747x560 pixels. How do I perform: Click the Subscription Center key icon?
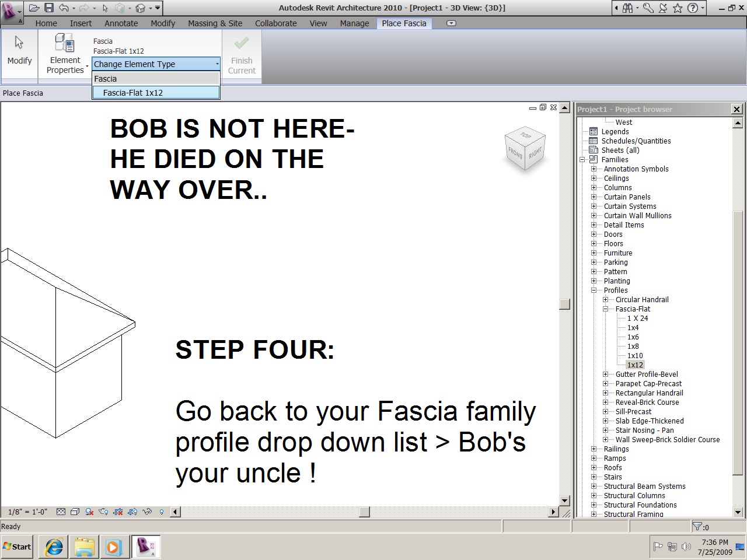[648, 8]
